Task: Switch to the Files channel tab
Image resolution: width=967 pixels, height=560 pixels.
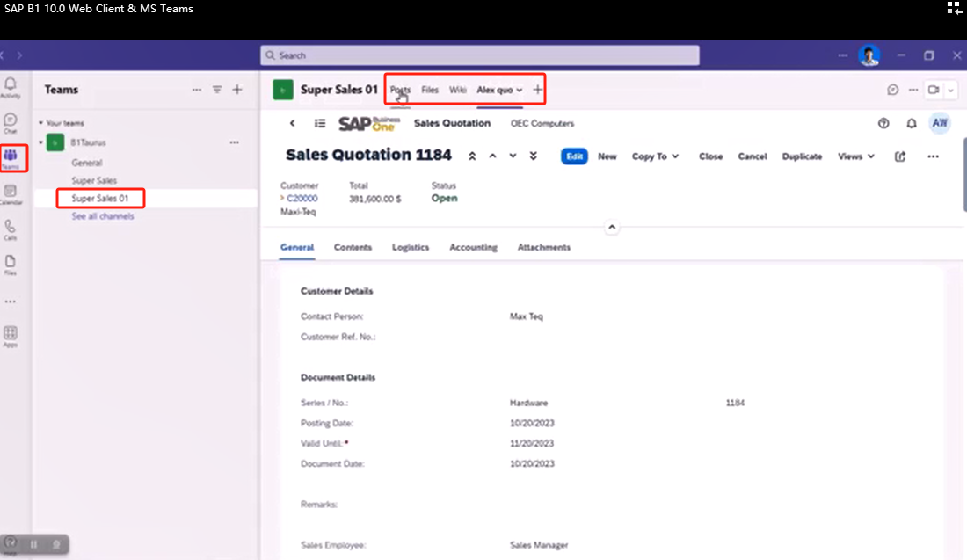Action: tap(430, 90)
